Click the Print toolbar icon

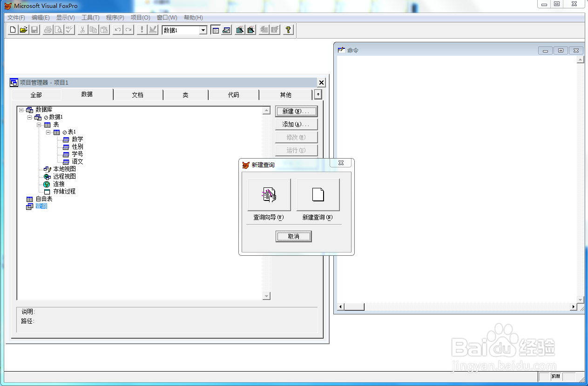47,30
